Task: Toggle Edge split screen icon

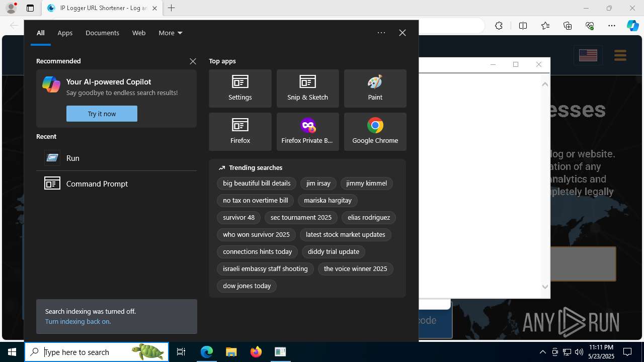Action: 523,26
